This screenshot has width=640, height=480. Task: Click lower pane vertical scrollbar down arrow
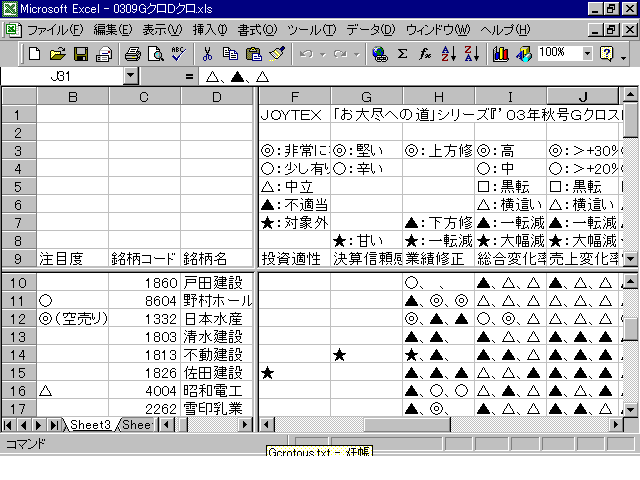click(x=630, y=409)
